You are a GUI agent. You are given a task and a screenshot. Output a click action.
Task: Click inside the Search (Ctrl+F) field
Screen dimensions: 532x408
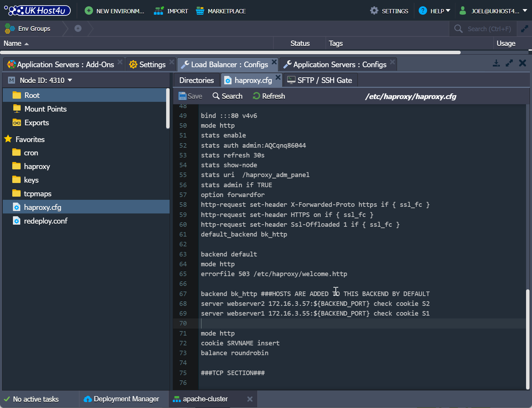point(486,29)
